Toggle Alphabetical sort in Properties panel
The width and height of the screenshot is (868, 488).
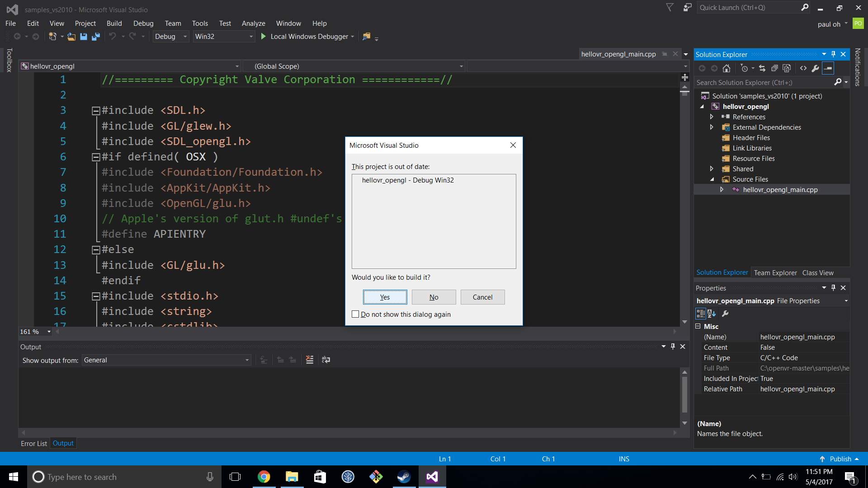point(712,314)
